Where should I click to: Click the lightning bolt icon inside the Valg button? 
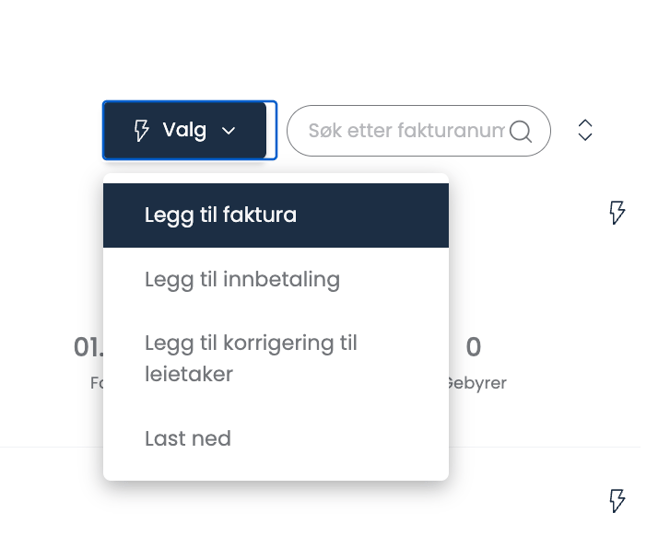click(x=142, y=130)
